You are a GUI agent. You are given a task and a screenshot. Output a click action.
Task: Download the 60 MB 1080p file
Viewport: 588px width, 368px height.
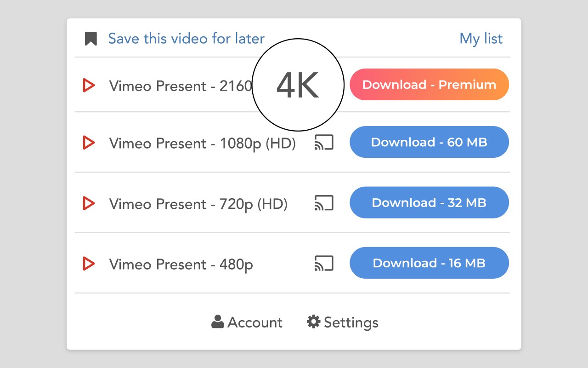click(x=429, y=142)
